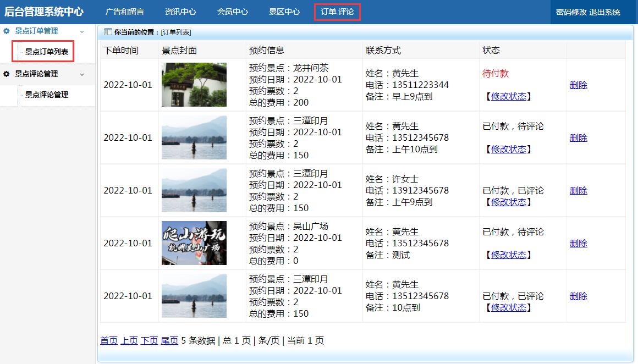Click 联系方式 column header
Image resolution: width=638 pixels, height=364 pixels.
(383, 51)
